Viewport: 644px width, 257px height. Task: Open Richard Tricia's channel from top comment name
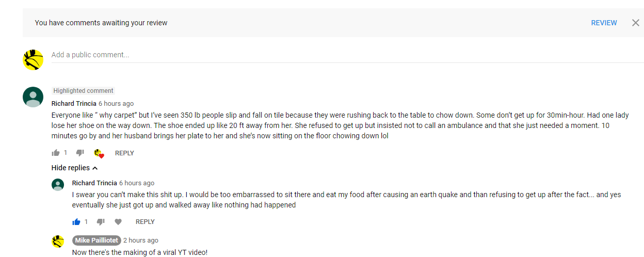click(74, 104)
